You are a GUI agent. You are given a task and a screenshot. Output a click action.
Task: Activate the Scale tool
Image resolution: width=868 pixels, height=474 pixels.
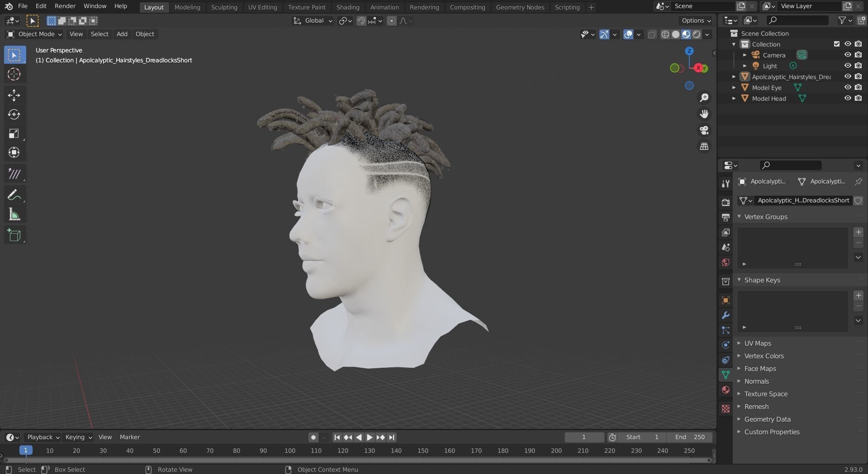tap(14, 133)
